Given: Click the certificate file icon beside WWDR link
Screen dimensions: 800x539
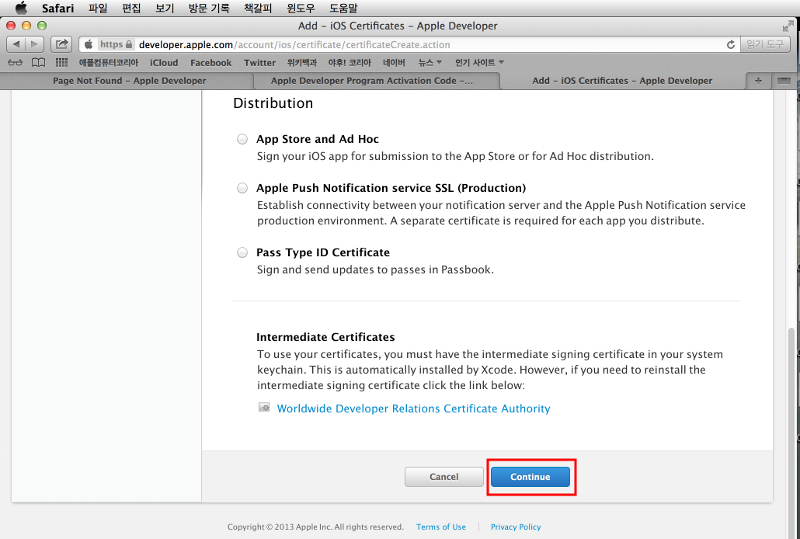Looking at the screenshot, I should [x=264, y=407].
